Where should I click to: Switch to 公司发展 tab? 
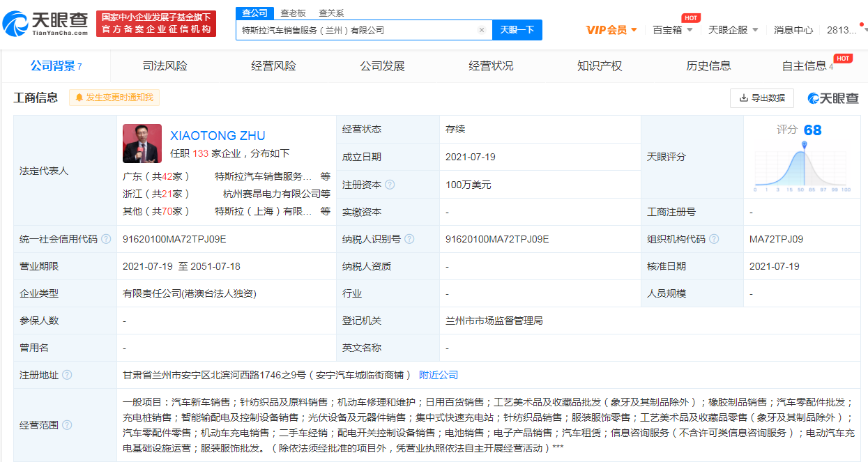tap(382, 66)
